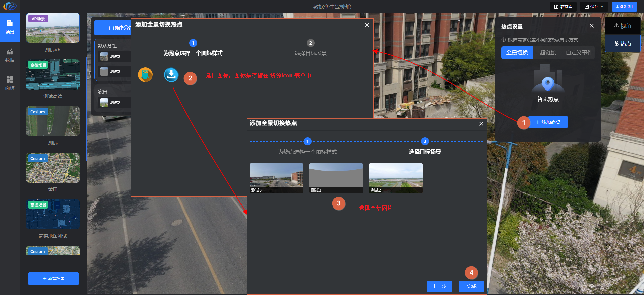
Task: Expand the 保存 dropdown menu
Action: [594, 7]
